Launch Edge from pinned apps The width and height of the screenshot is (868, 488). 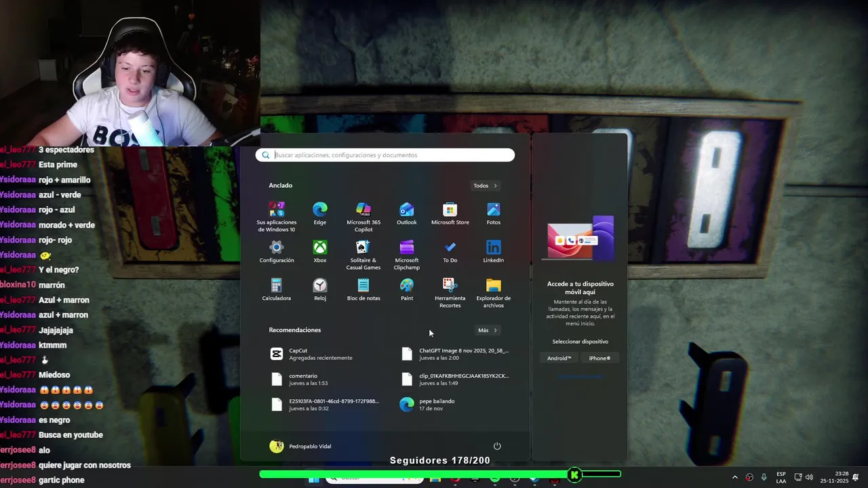319,214
